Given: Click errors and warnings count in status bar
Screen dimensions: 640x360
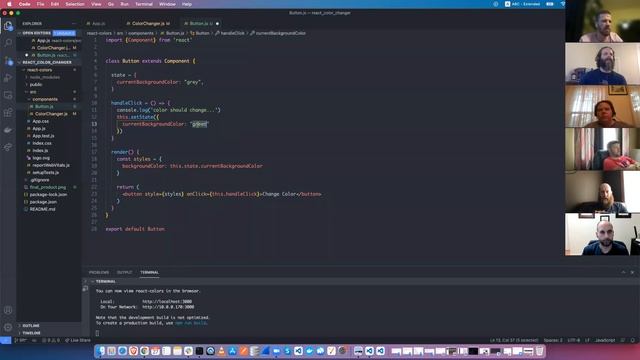Looking at the screenshot, I should 51,340.
